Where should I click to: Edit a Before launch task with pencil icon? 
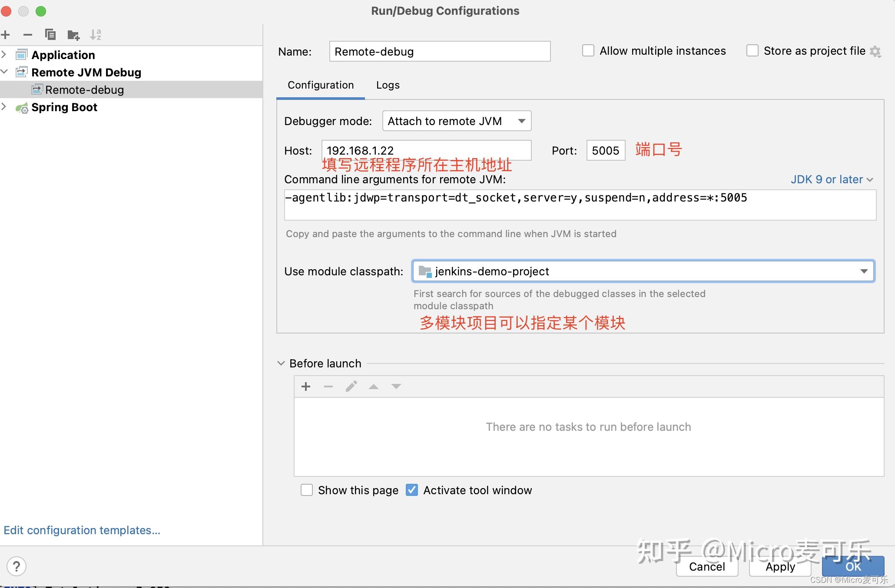tap(351, 386)
